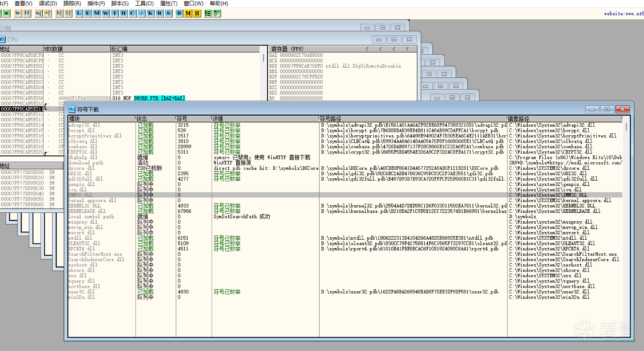Viewport: 644px width, 351px height.
Task: Open the 属性(T) menu
Action: pos(169,3)
